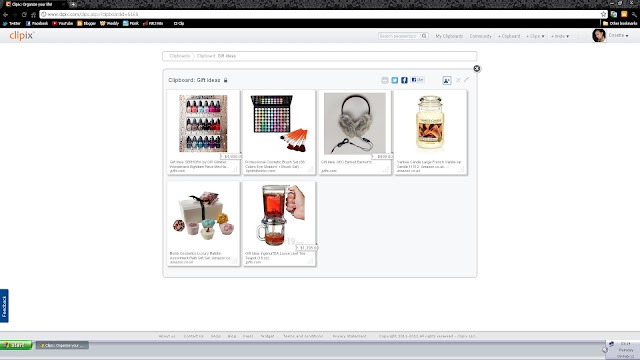Bookmark page with star icon
This screenshot has height=360, width=640.
[603, 14]
